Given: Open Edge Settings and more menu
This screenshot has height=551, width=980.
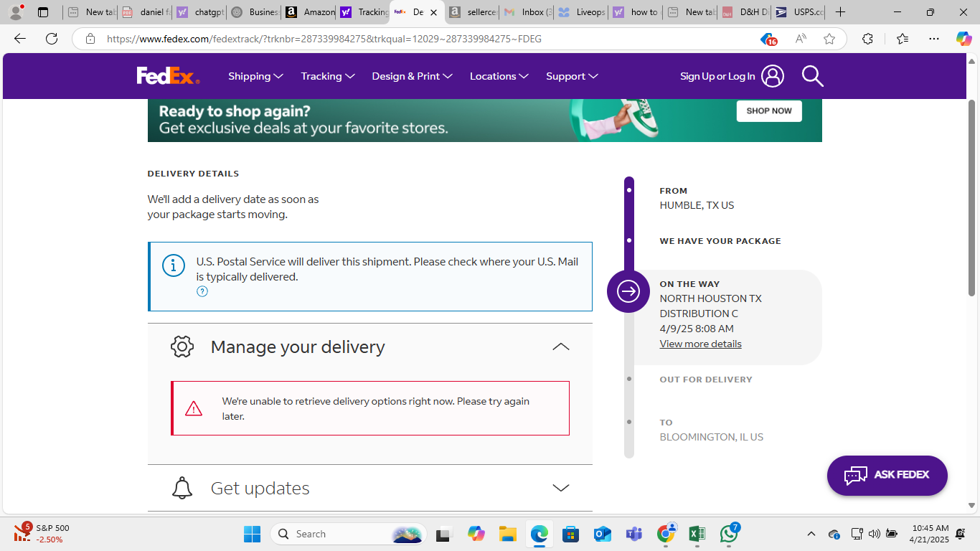Looking at the screenshot, I should (x=934, y=39).
